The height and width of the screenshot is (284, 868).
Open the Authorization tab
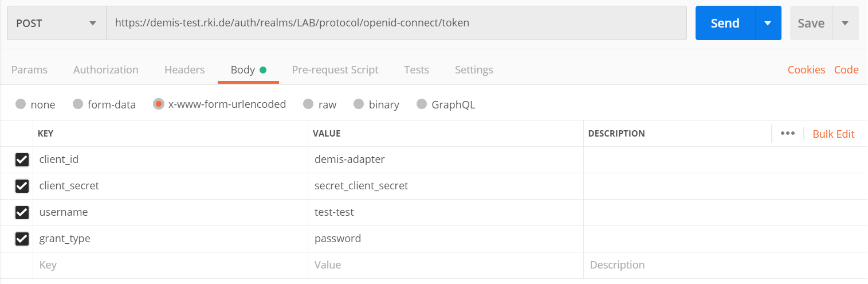106,69
